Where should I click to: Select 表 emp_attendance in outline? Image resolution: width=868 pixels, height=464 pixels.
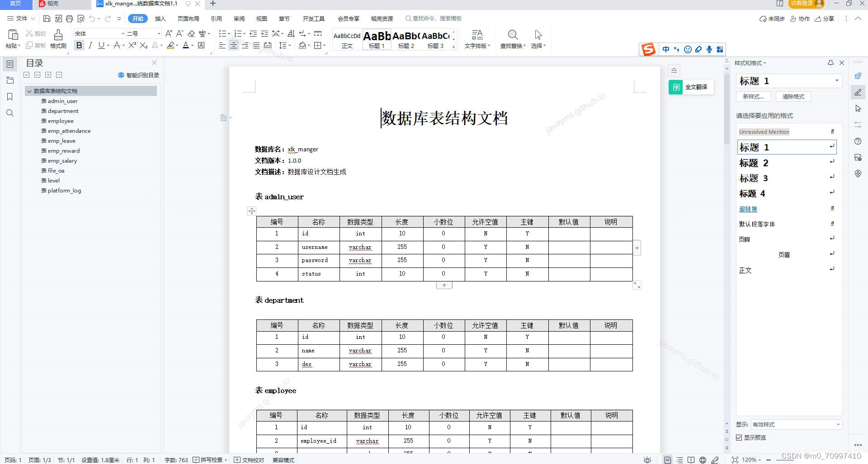point(66,131)
